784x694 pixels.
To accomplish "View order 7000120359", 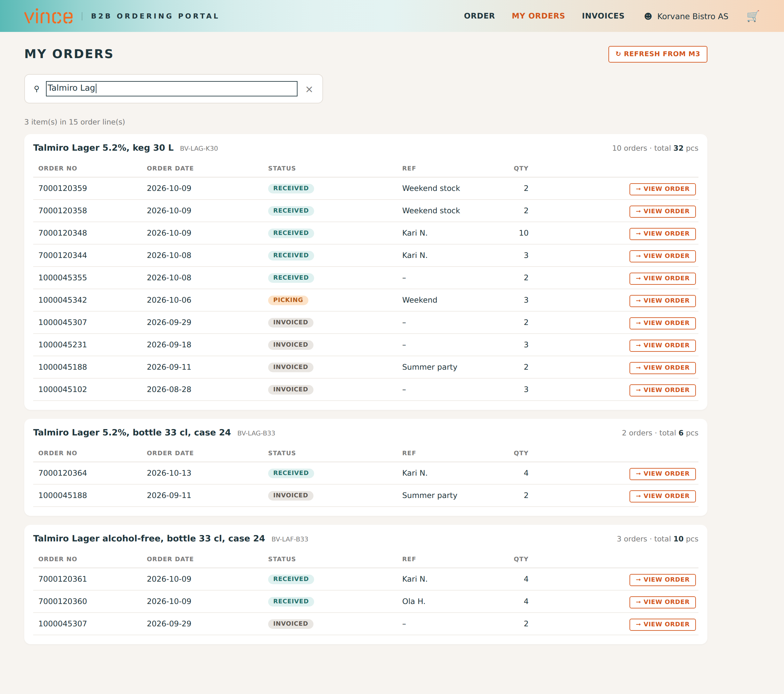I will [x=662, y=189].
